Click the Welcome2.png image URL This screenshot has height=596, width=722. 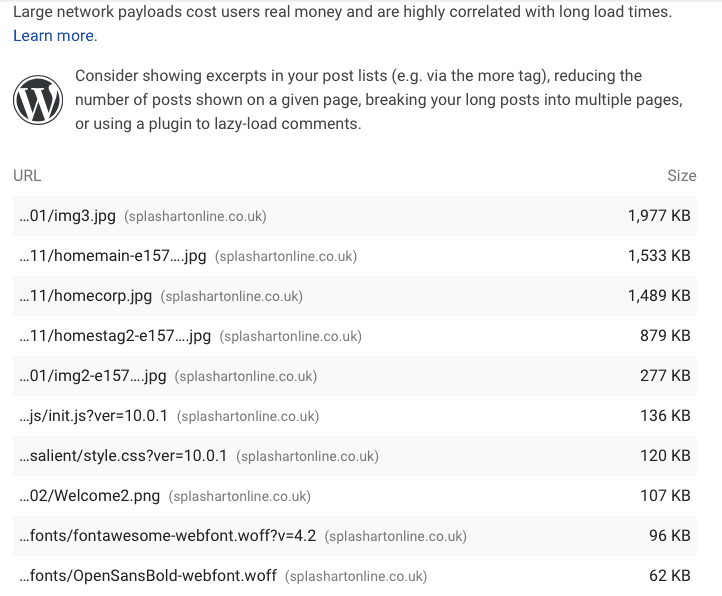[x=90, y=496]
